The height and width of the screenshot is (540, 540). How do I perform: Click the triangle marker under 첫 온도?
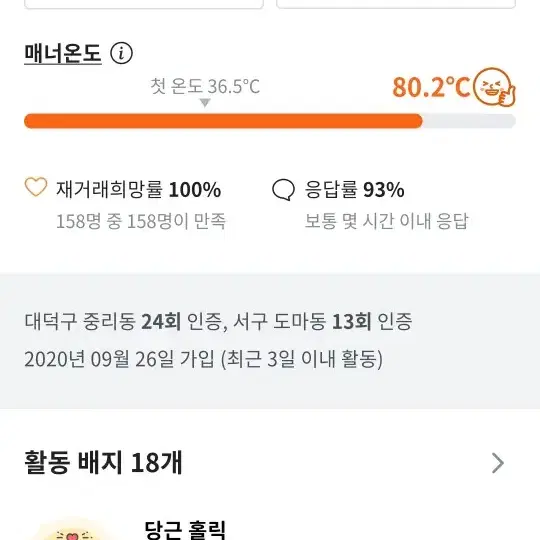pos(205,103)
